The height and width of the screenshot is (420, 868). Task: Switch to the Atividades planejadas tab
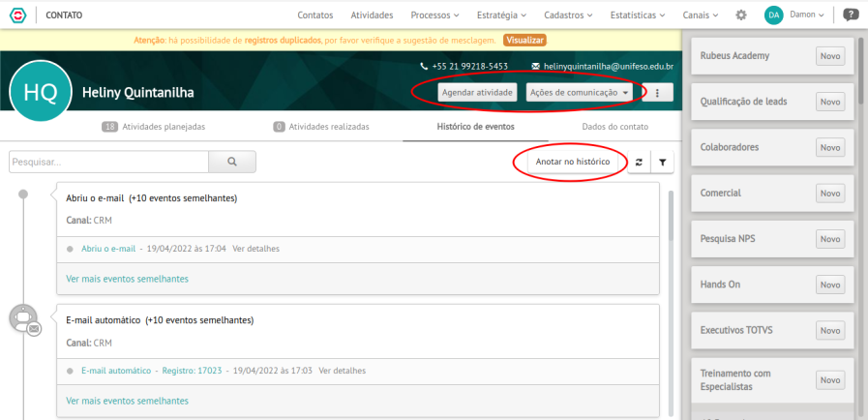click(153, 127)
